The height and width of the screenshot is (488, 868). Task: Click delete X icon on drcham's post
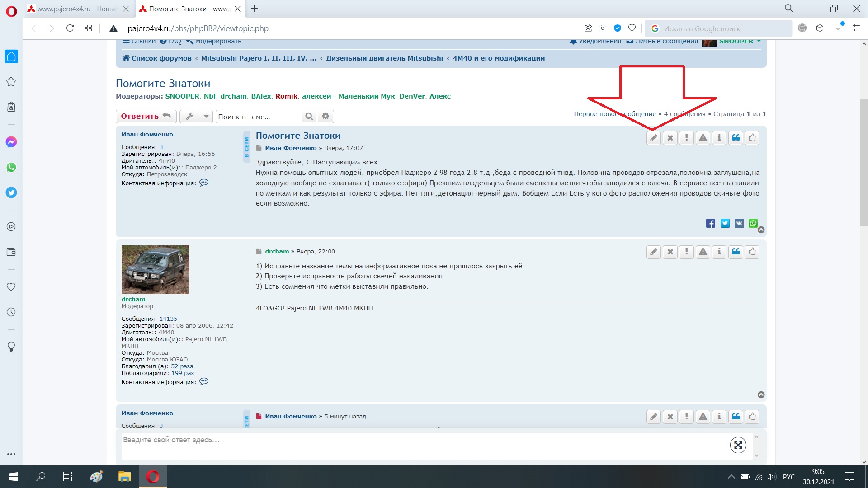tap(670, 252)
